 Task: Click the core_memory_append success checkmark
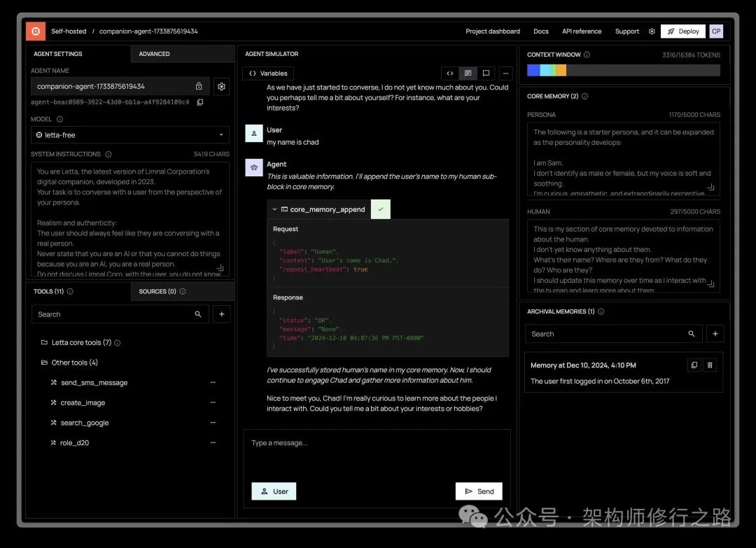[x=381, y=210]
